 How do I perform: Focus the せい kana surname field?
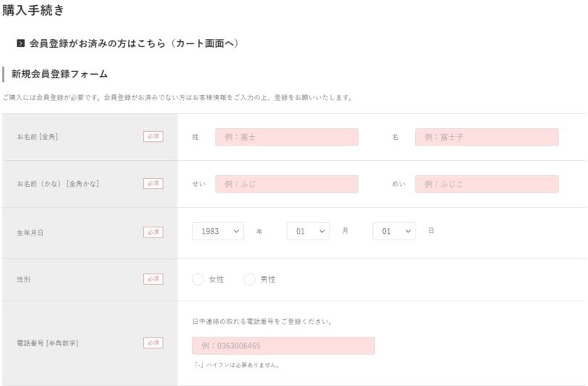(287, 184)
